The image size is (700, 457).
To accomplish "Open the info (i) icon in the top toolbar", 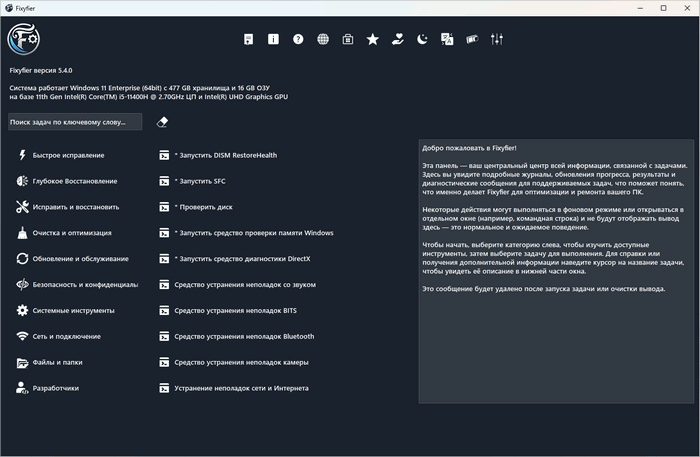I will tap(273, 39).
